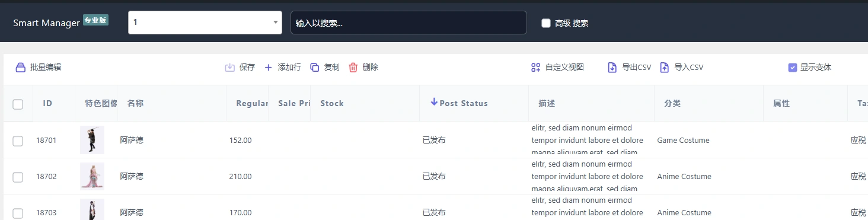Screen dimensions: 868x220
Task: Click the 阿萨德 name in row 18701
Action: point(132,141)
